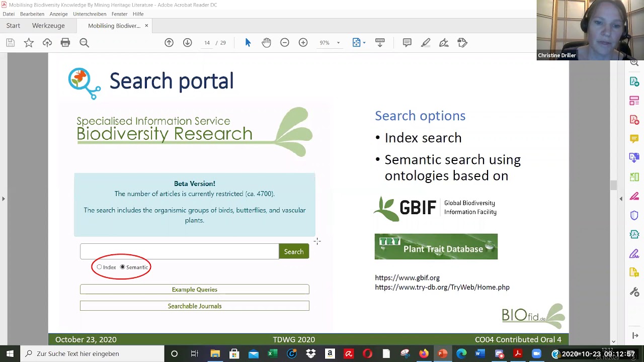Open the Fenster menu
The width and height of the screenshot is (644, 362).
[x=119, y=14]
